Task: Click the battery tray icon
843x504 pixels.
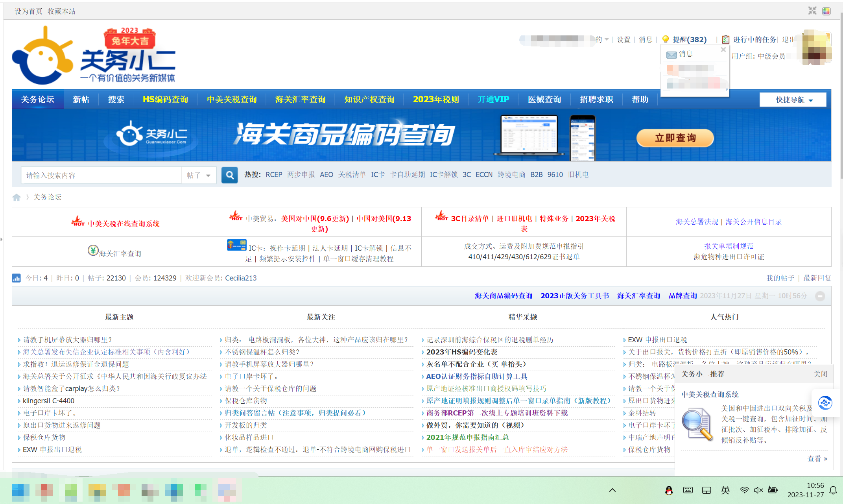Action: point(773,490)
